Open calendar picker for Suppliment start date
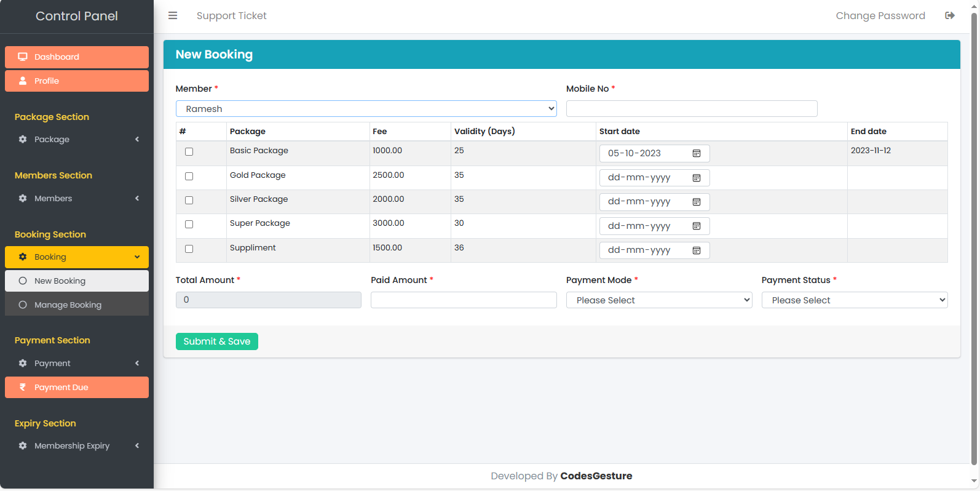 click(697, 250)
